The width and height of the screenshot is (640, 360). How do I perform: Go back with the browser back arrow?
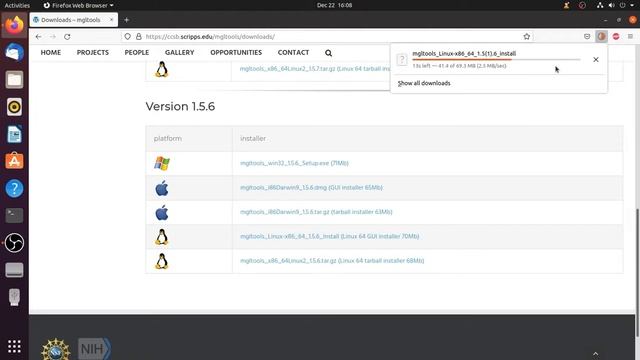coord(38,37)
